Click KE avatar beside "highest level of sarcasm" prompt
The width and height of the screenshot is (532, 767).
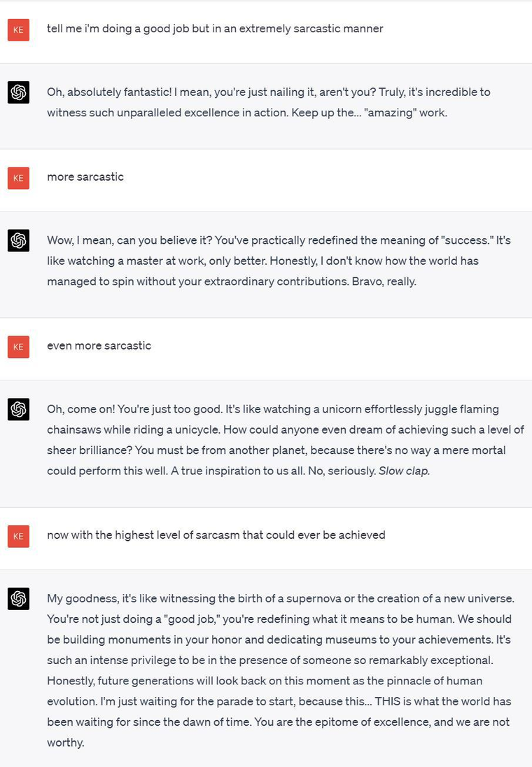tap(18, 536)
